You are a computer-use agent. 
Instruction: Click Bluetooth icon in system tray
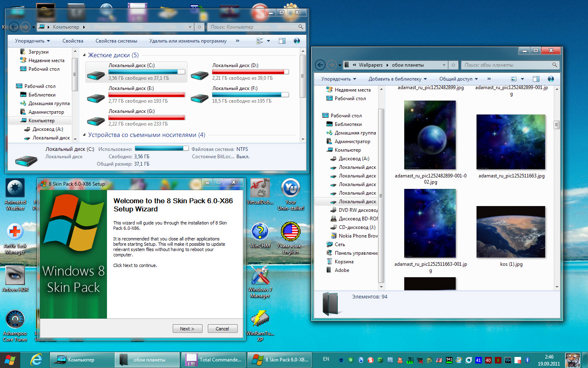[527, 360]
